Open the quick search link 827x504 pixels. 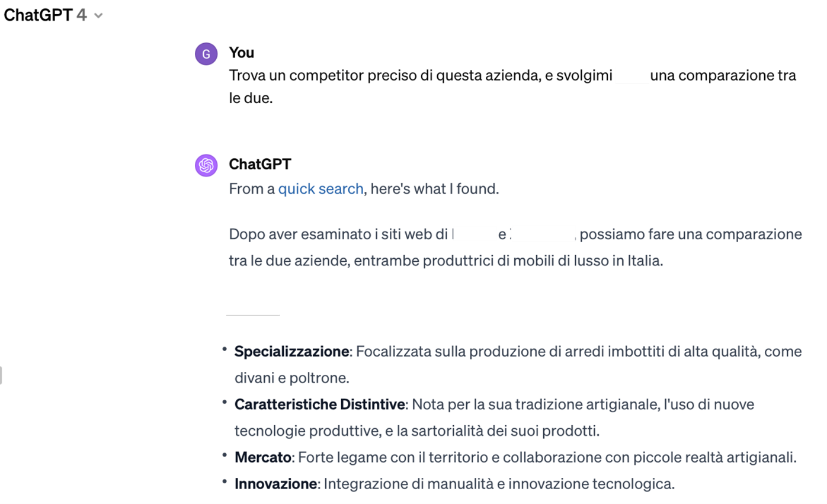320,189
